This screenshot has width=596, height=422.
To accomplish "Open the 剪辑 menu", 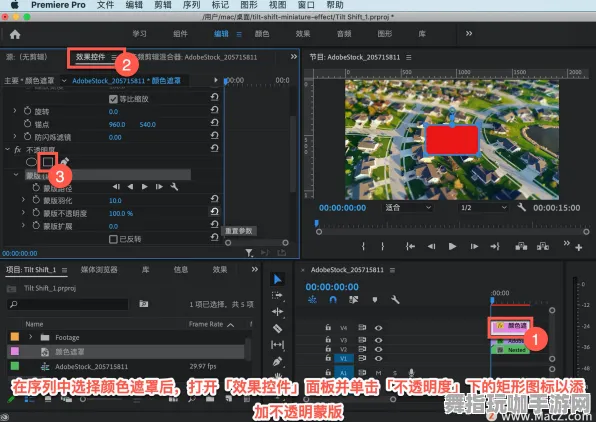I will coord(163,5).
